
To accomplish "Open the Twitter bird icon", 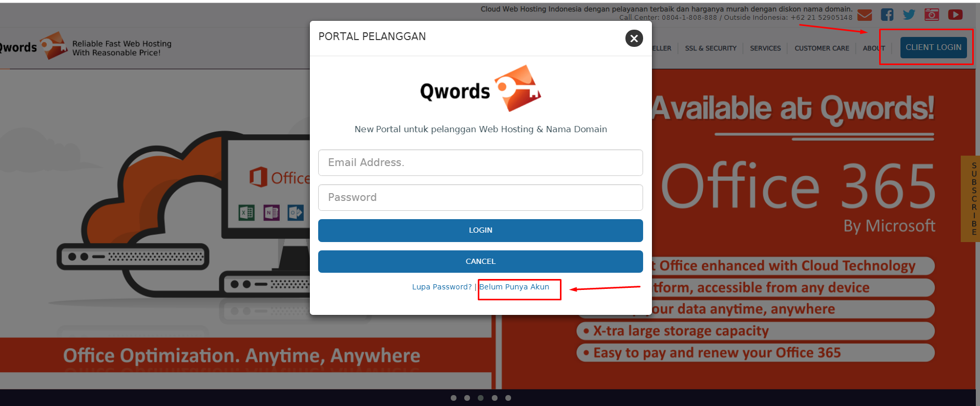I will [909, 15].
